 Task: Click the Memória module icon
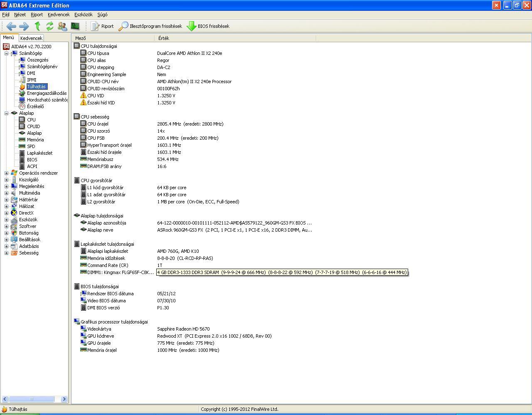point(22,140)
